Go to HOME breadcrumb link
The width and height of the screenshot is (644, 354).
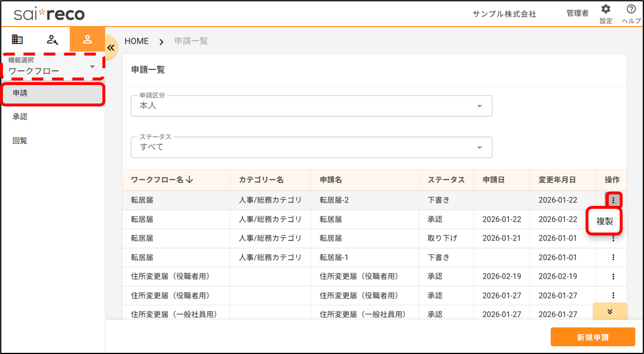pyautogui.click(x=137, y=41)
